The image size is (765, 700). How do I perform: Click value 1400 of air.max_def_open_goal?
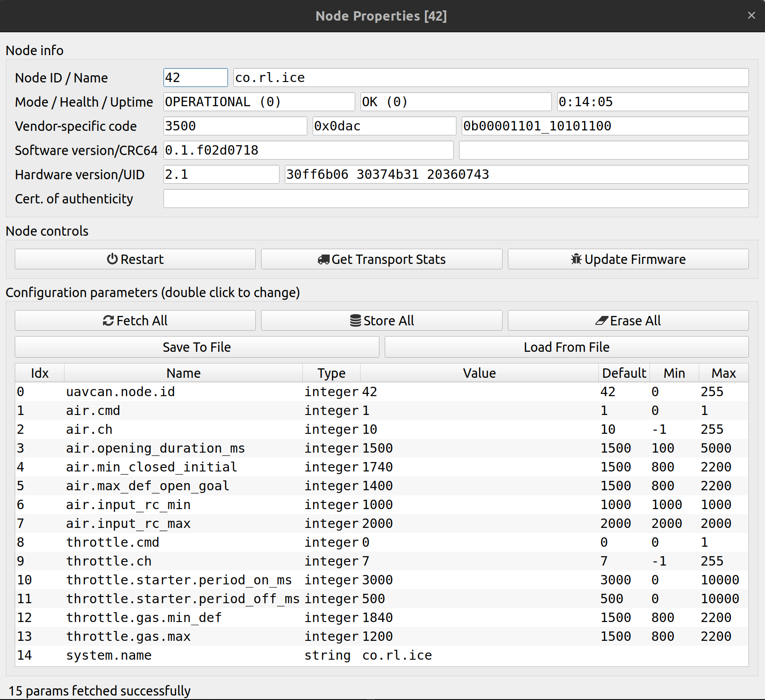(x=377, y=486)
